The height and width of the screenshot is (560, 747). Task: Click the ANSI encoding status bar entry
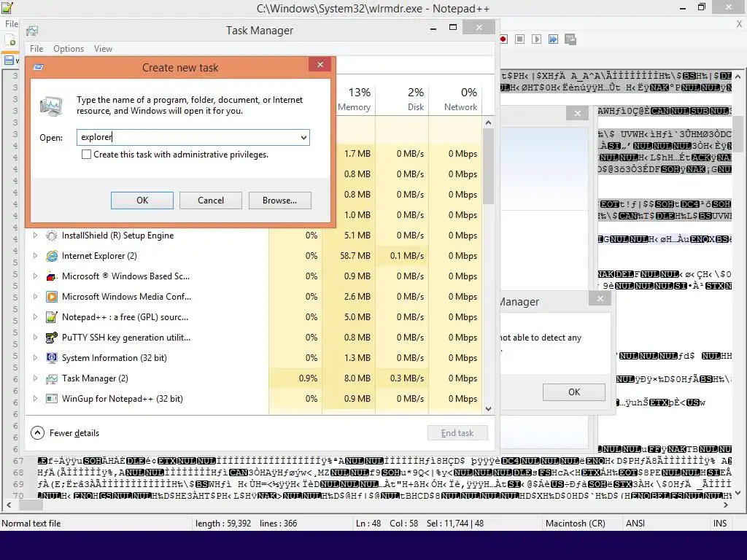point(635,524)
